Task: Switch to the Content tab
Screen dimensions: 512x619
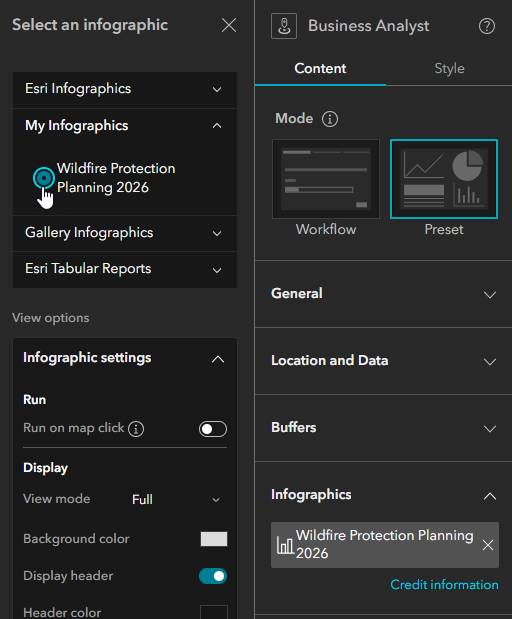Action: coord(320,69)
